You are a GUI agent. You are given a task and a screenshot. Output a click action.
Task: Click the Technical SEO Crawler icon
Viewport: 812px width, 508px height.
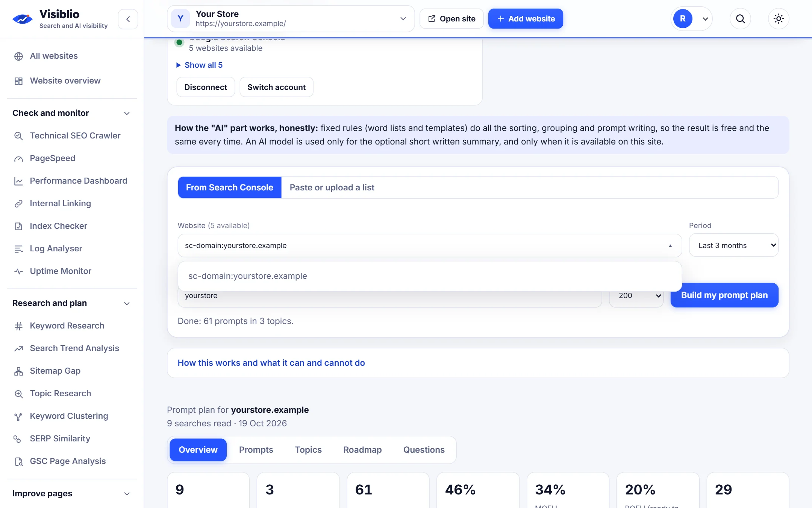click(x=18, y=136)
